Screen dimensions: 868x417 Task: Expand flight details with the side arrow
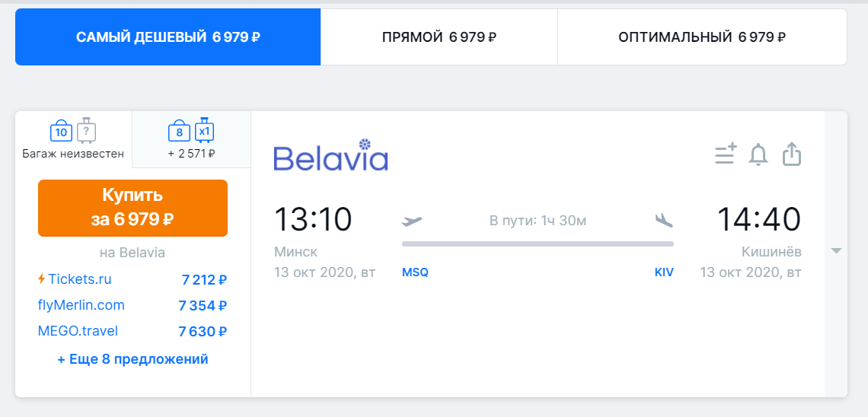(836, 251)
